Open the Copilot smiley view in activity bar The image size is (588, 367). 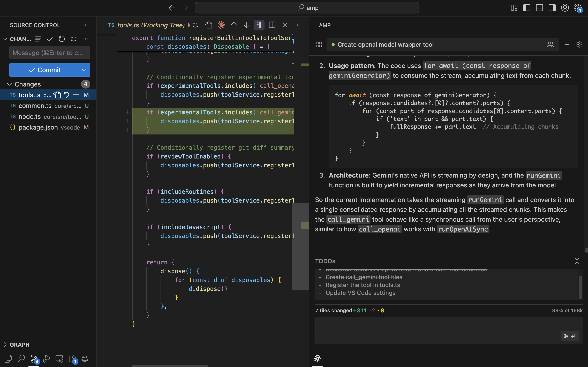point(85,358)
